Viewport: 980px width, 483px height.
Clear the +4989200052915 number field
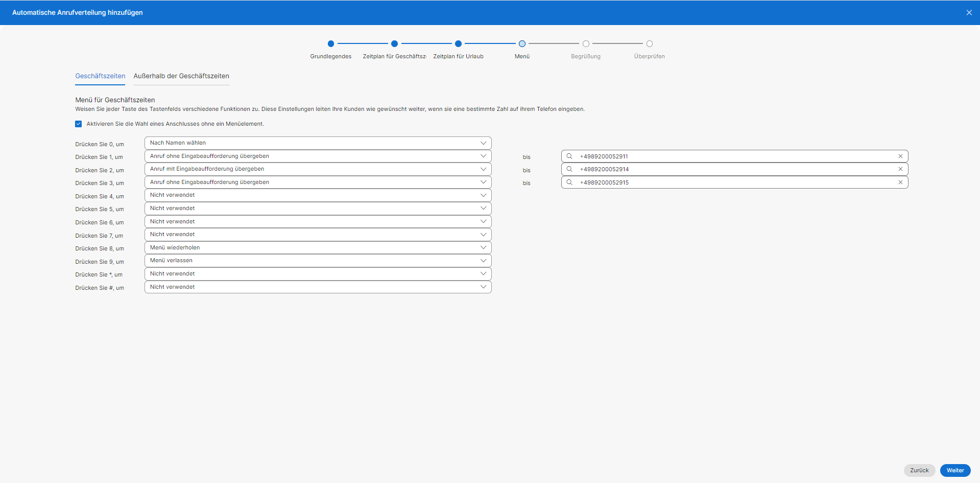click(x=900, y=182)
